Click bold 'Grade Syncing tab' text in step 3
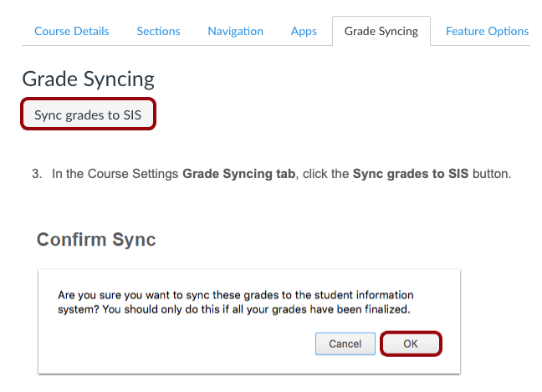This screenshot has height=392, width=542. coord(238,174)
